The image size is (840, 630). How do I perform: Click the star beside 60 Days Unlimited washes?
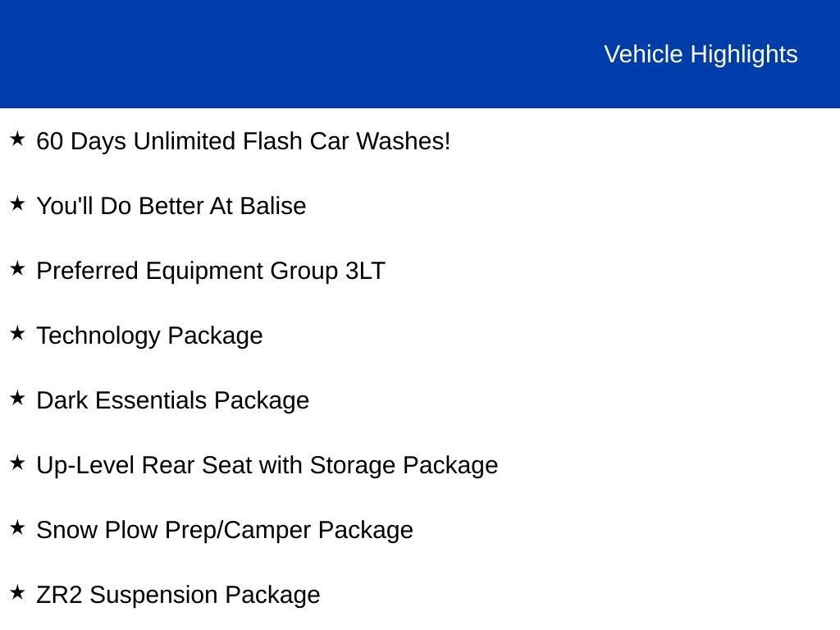[17, 139]
